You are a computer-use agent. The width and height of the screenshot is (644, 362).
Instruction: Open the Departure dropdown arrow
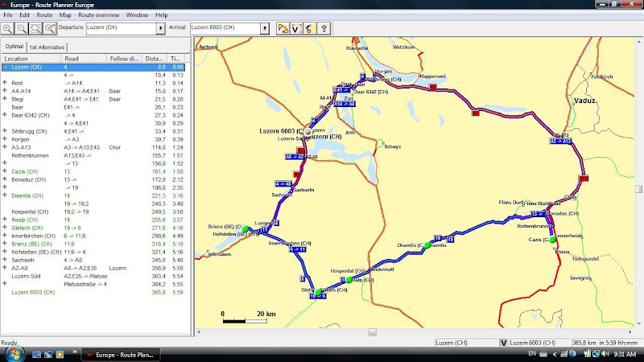tap(160, 28)
